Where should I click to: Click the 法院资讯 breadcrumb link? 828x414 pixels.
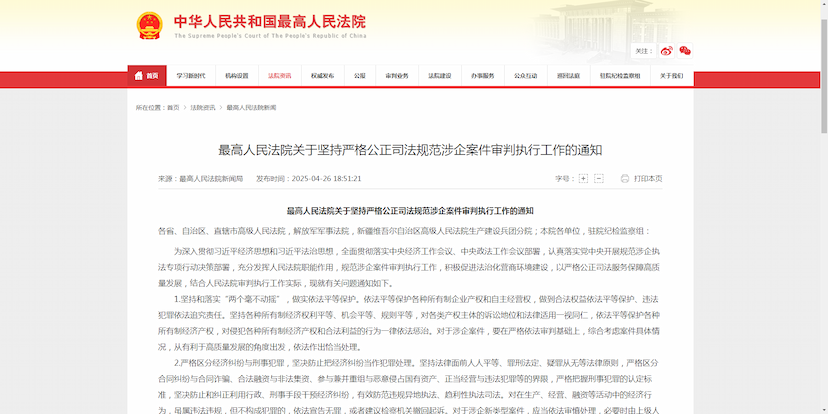click(x=203, y=108)
